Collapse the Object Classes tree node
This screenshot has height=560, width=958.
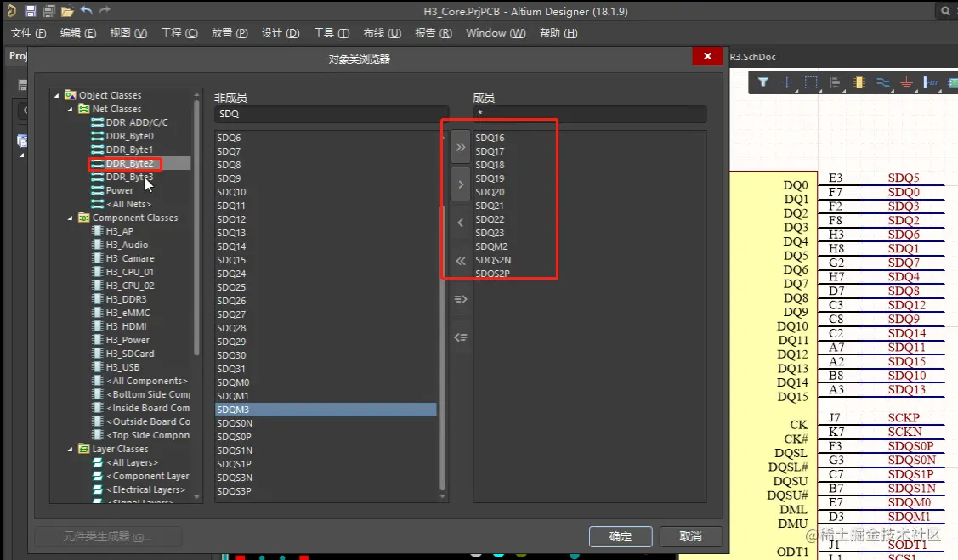(x=57, y=95)
